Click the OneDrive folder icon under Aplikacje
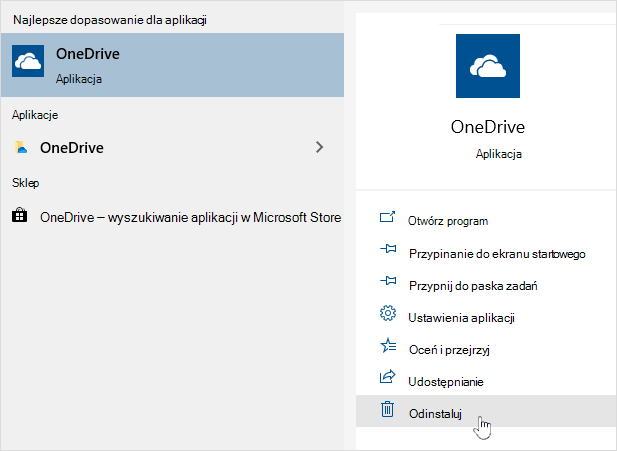The width and height of the screenshot is (617, 451). pyautogui.click(x=21, y=147)
